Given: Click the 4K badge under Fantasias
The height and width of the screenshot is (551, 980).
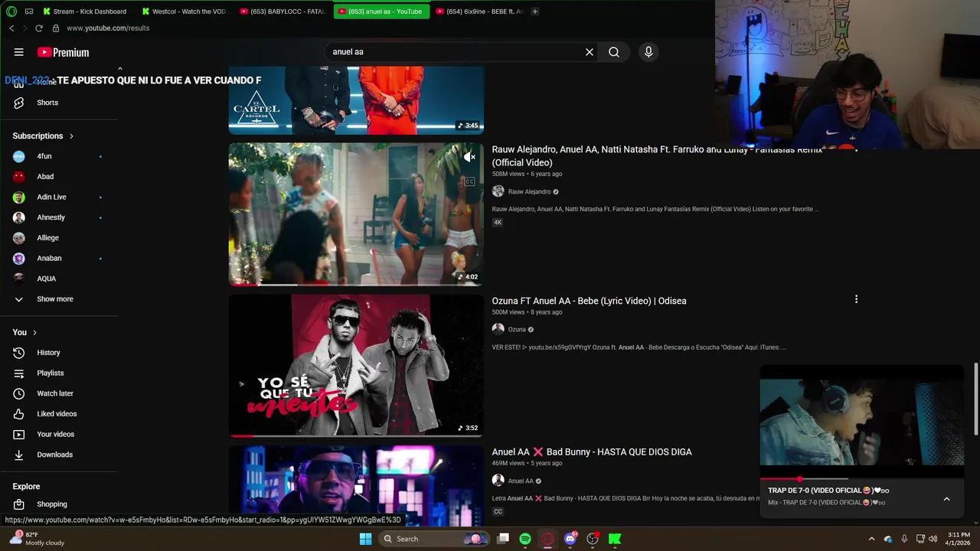Looking at the screenshot, I should 498,223.
